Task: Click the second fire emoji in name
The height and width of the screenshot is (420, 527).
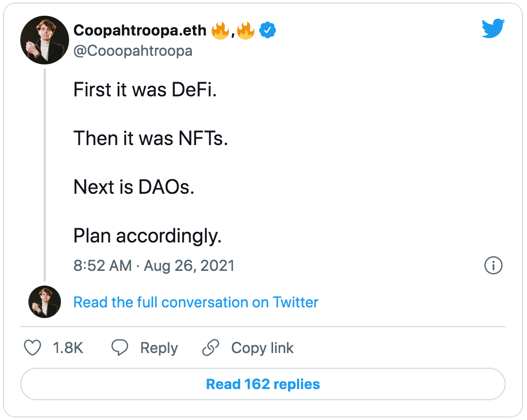Action: (246, 31)
